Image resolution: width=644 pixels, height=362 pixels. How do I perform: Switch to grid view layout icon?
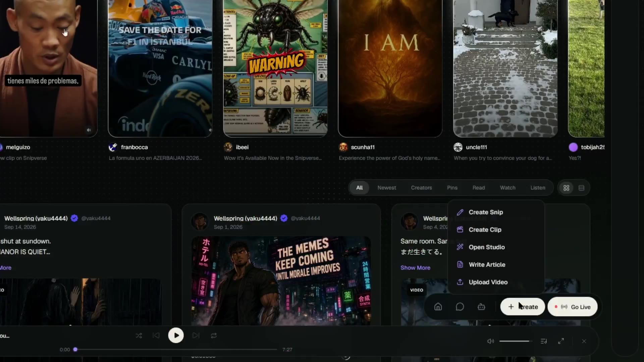pyautogui.click(x=566, y=188)
